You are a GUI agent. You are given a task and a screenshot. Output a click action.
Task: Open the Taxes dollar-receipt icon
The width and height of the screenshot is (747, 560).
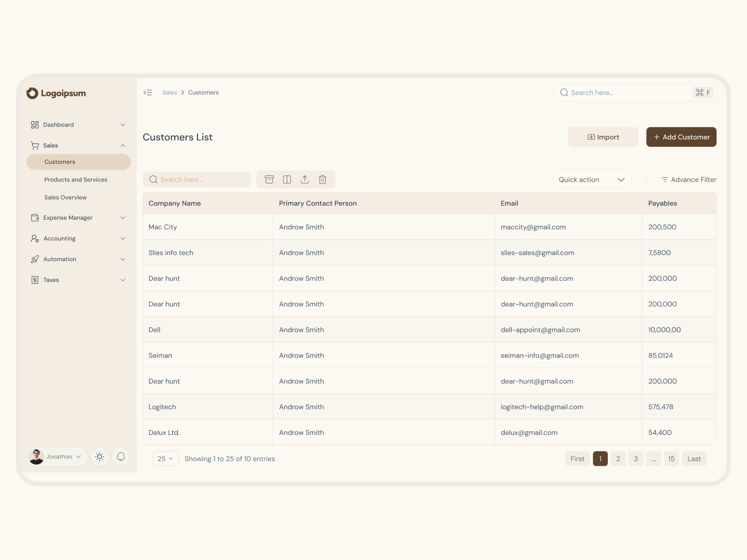tap(35, 280)
